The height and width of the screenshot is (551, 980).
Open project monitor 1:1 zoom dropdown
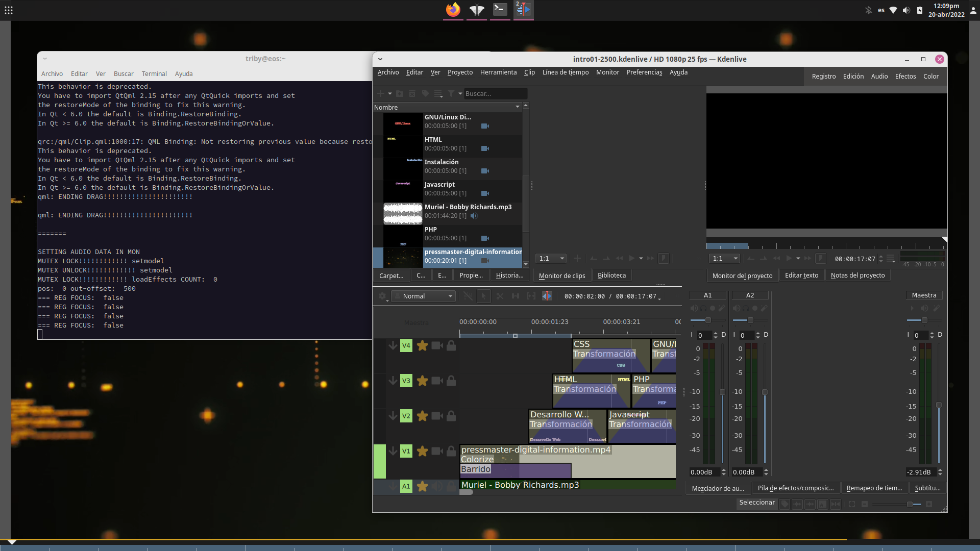click(x=725, y=259)
